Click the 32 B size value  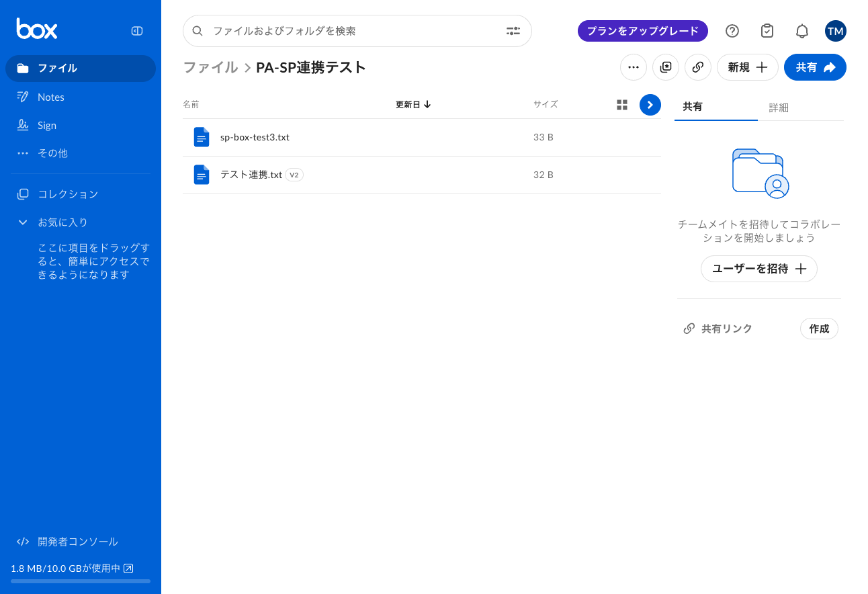point(544,175)
